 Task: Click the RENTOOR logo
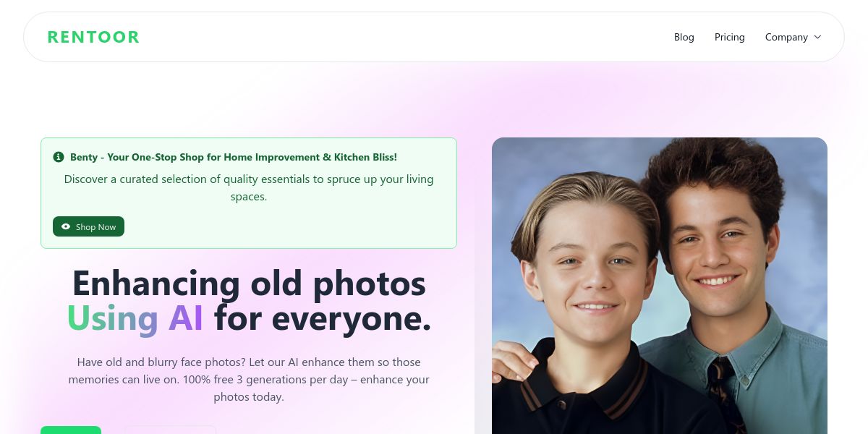pos(93,37)
